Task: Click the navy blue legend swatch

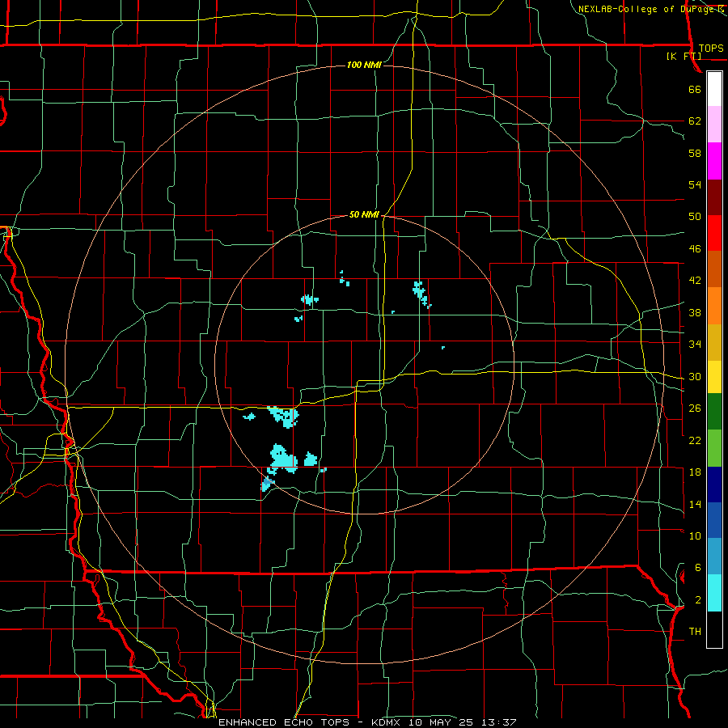Action: click(x=714, y=485)
